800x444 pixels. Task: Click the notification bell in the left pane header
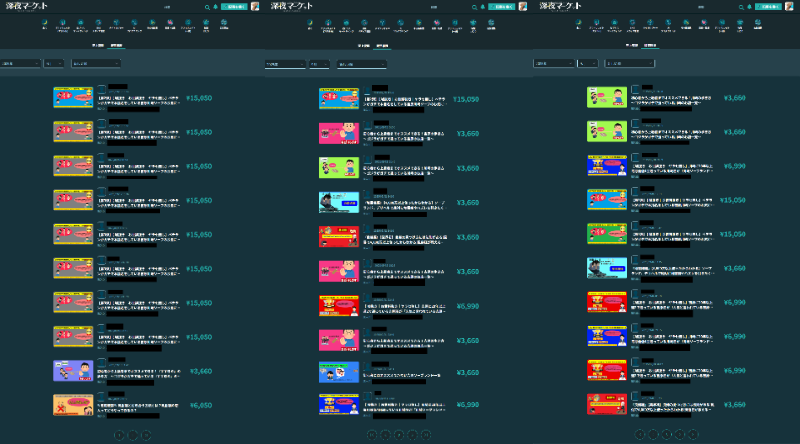214,7
